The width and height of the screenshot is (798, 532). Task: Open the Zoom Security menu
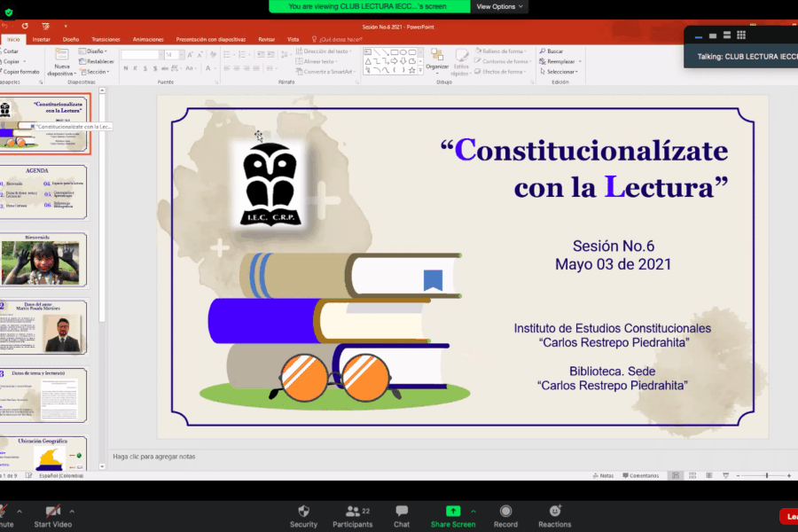point(303,514)
